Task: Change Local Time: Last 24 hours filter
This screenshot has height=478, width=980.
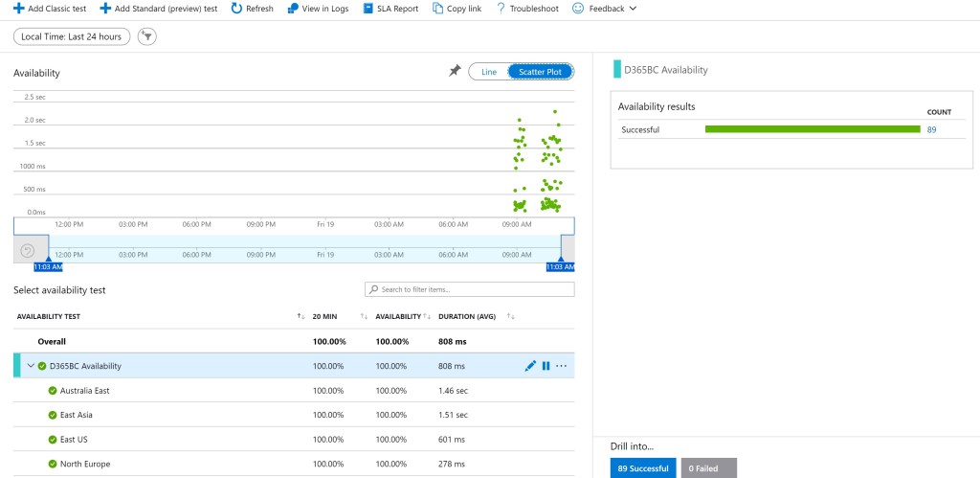Action: point(72,36)
